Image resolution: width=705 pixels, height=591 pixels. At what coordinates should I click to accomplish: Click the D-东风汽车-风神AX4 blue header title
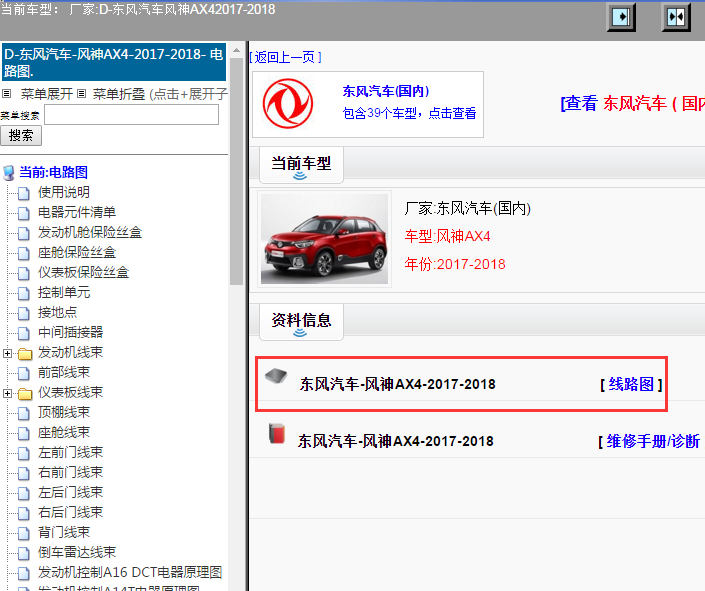(114, 63)
